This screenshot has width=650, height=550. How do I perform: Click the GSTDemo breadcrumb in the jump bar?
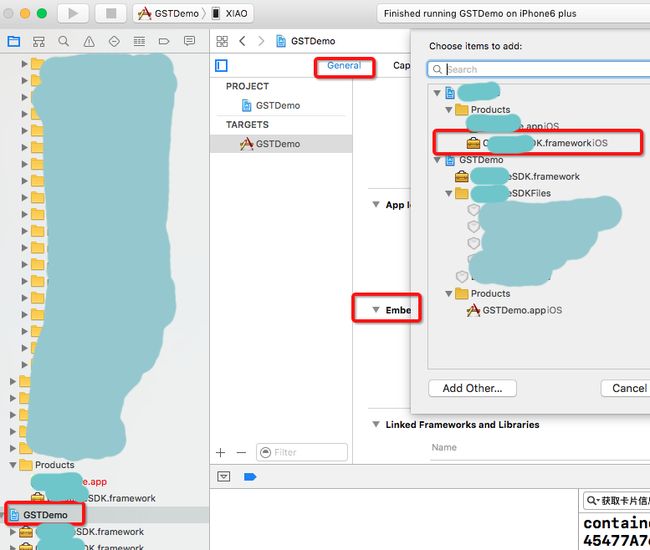pos(306,41)
